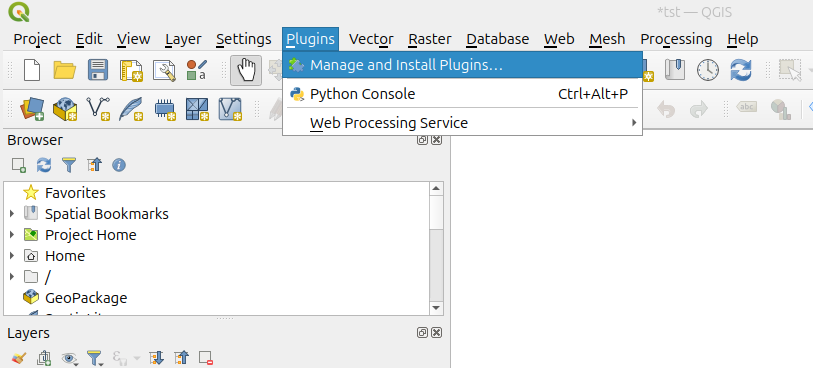Save the project with floppy disk icon

coord(98,70)
